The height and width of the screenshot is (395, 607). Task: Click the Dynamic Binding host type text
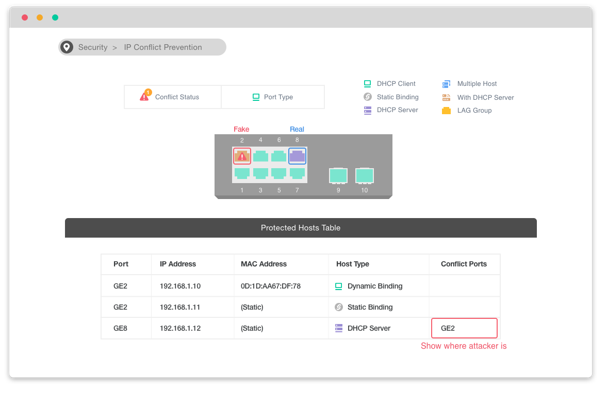click(x=375, y=286)
